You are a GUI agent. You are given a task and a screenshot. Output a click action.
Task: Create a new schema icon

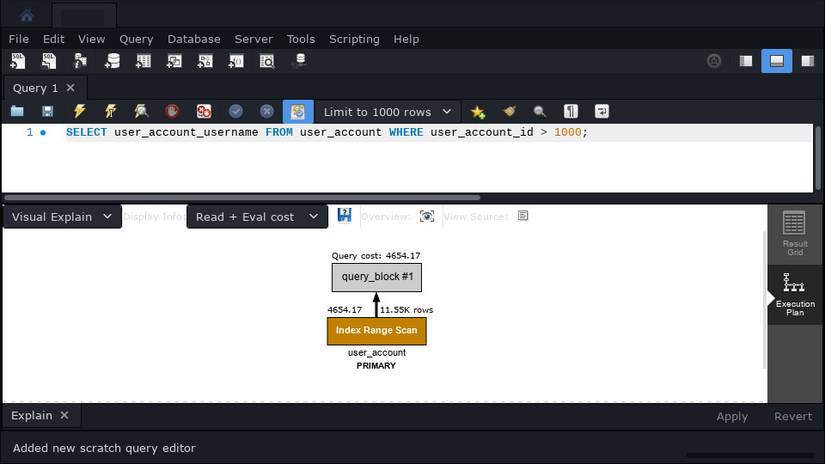coord(112,61)
